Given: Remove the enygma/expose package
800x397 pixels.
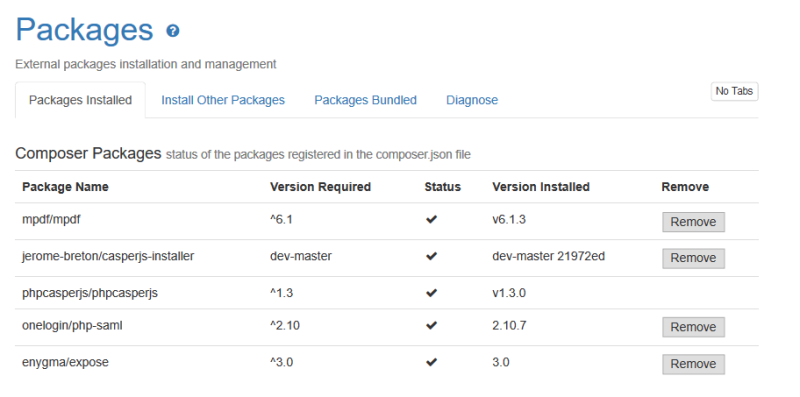Looking at the screenshot, I should pos(693,364).
